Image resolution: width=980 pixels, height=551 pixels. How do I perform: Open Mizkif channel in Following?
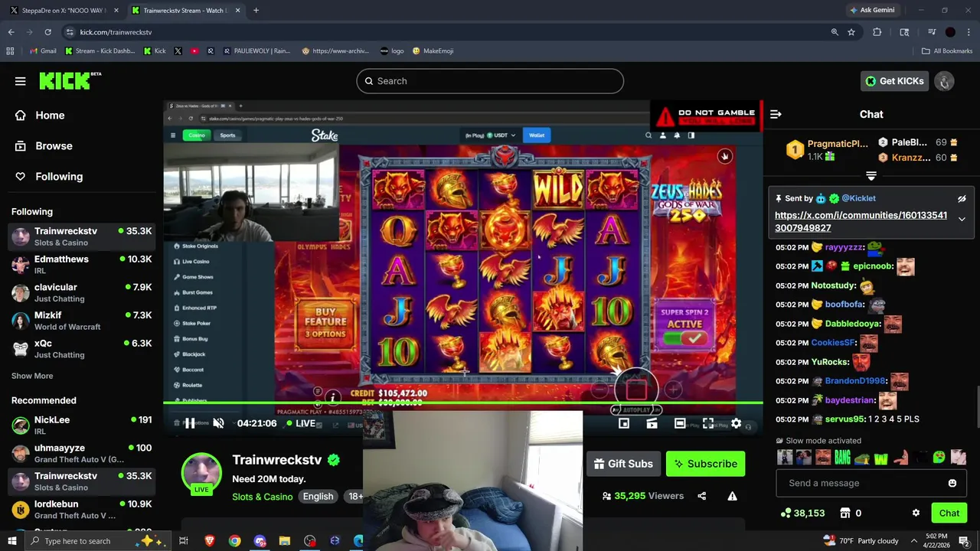(82, 321)
